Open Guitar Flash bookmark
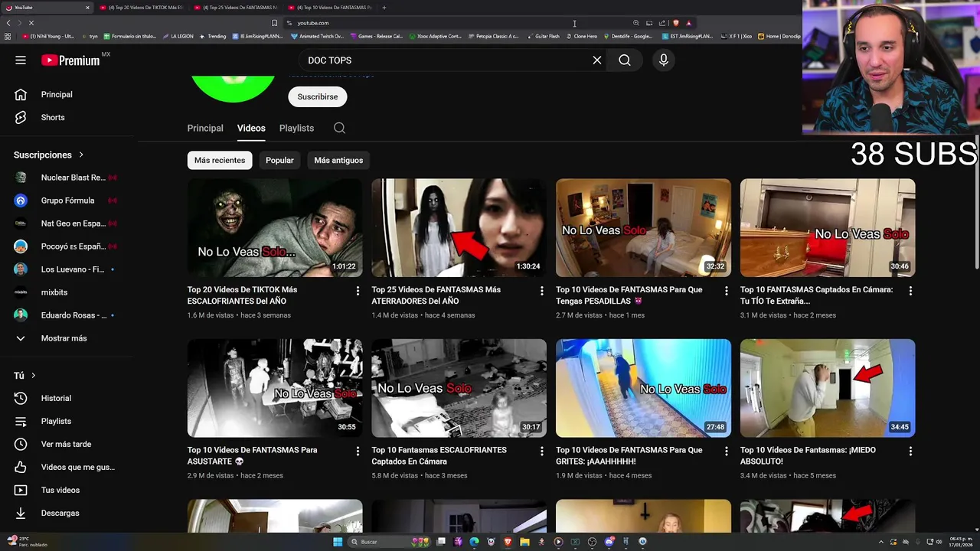This screenshot has height=551, width=980. coord(544,36)
